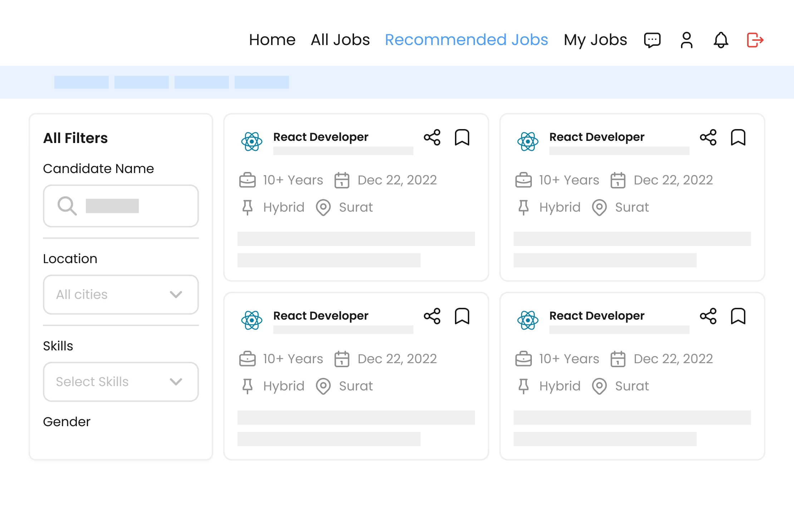Click share icon on bottom-left job card

[x=432, y=316]
